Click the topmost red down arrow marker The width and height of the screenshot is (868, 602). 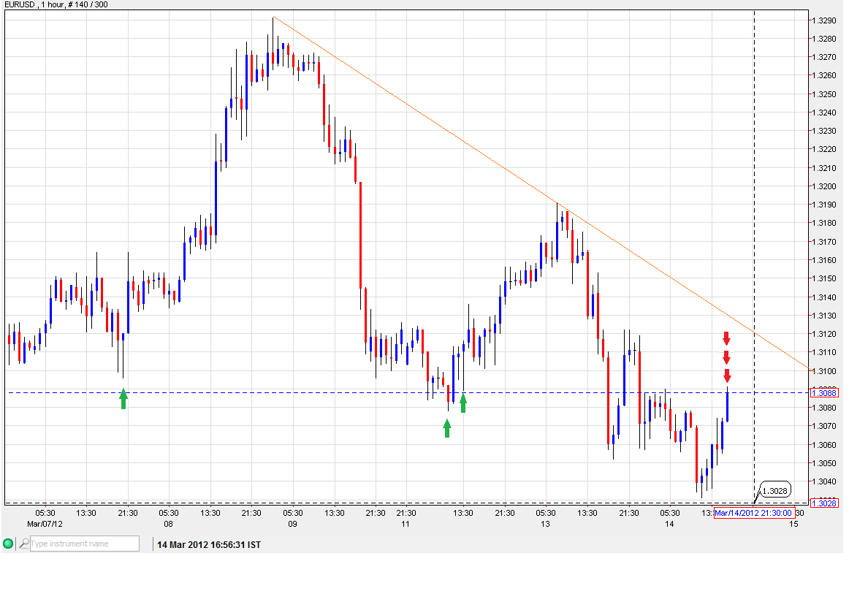pyautogui.click(x=727, y=339)
